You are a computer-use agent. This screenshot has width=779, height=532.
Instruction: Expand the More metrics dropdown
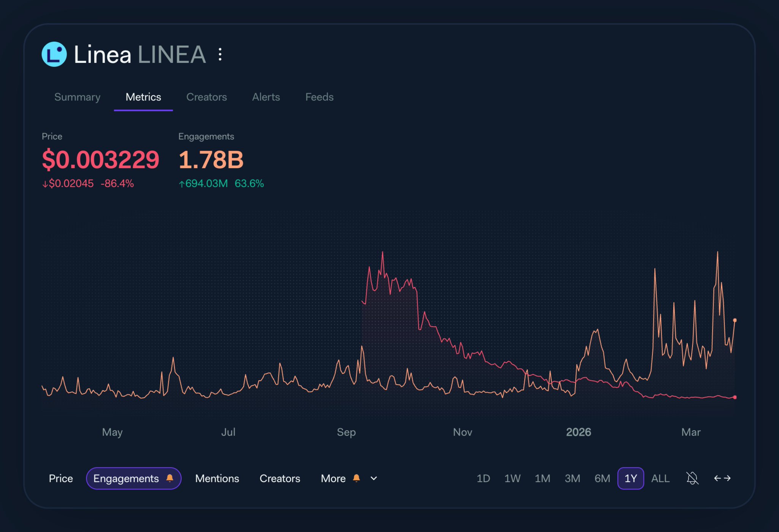coord(333,478)
